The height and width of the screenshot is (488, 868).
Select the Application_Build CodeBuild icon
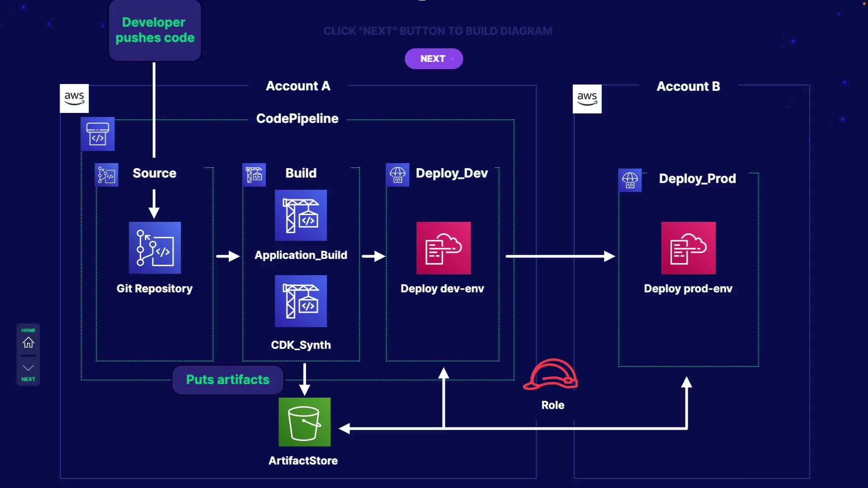(x=301, y=215)
